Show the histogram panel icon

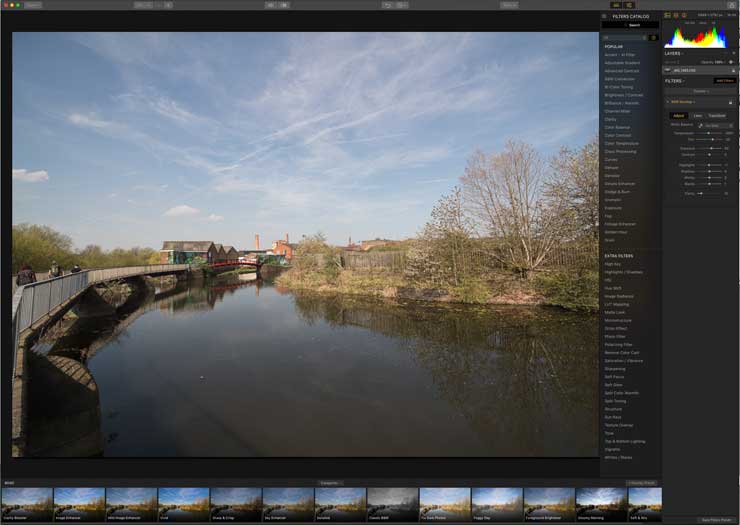(x=667, y=16)
